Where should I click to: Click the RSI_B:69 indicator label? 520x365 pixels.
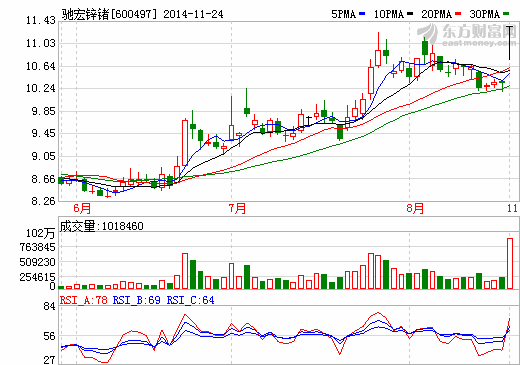click(x=136, y=300)
